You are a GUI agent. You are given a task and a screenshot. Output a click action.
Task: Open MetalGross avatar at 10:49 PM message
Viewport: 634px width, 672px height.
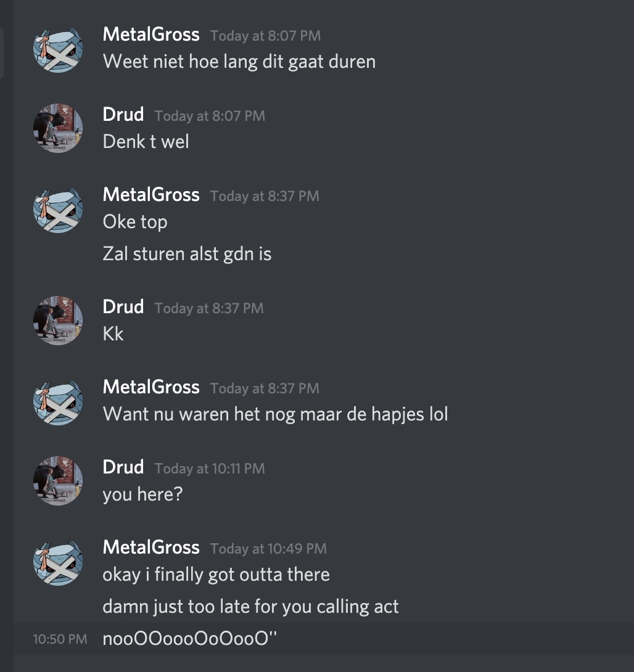(58, 562)
